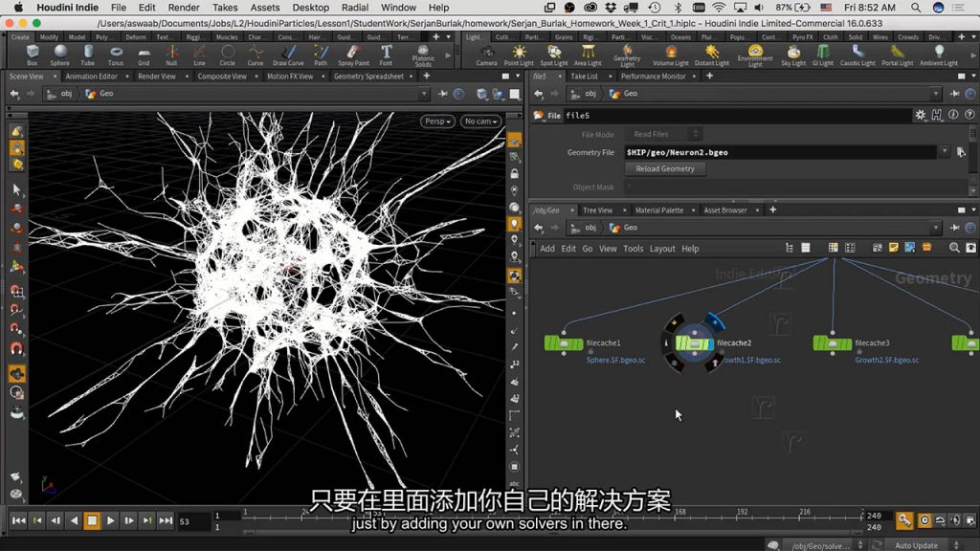Jump to the last frame
The width and height of the screenshot is (980, 551).
point(166,519)
